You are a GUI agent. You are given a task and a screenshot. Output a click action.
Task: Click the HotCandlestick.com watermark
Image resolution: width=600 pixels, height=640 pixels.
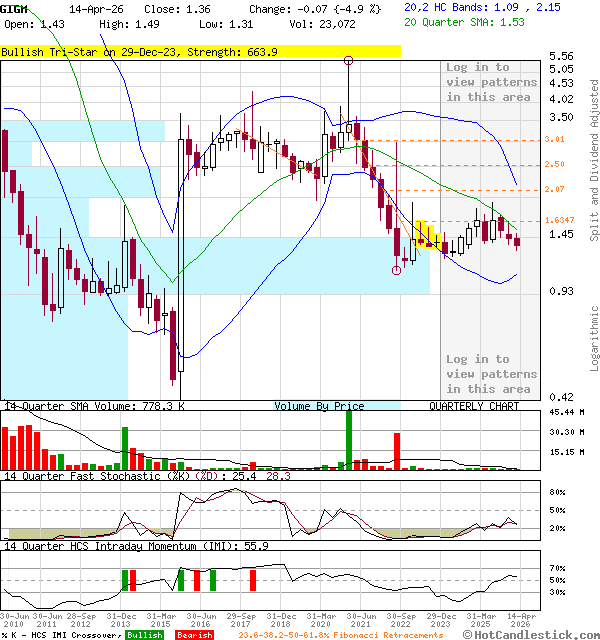(x=530, y=634)
